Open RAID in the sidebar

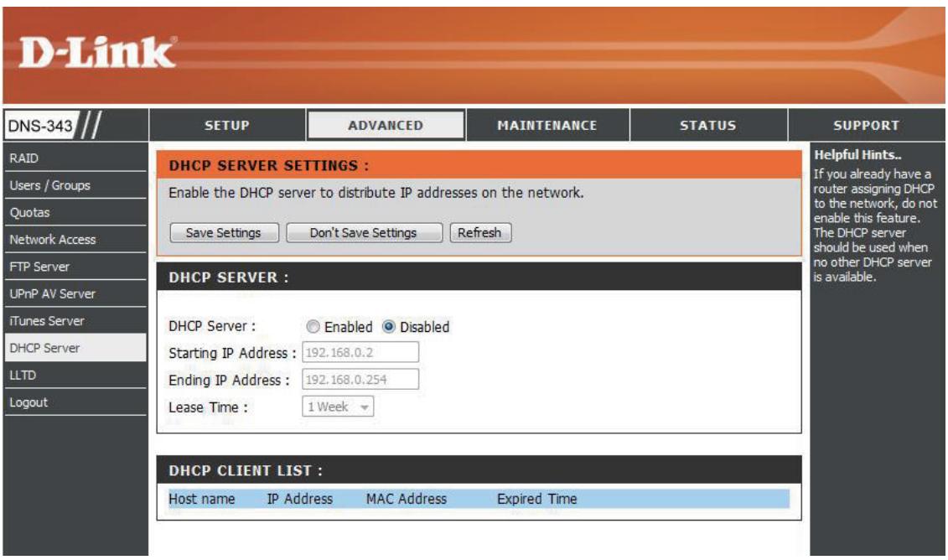[75, 158]
